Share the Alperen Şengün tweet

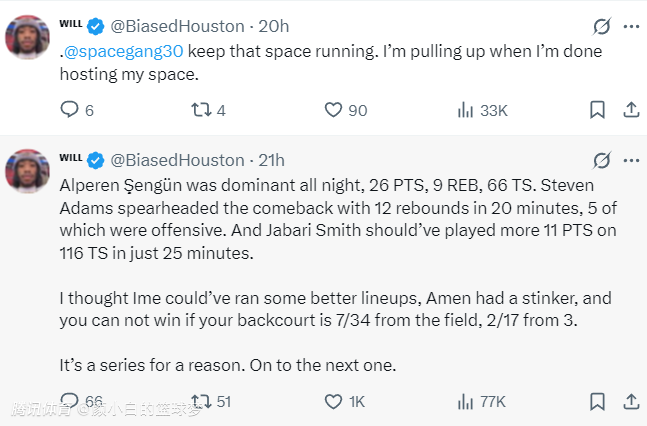pos(630,401)
